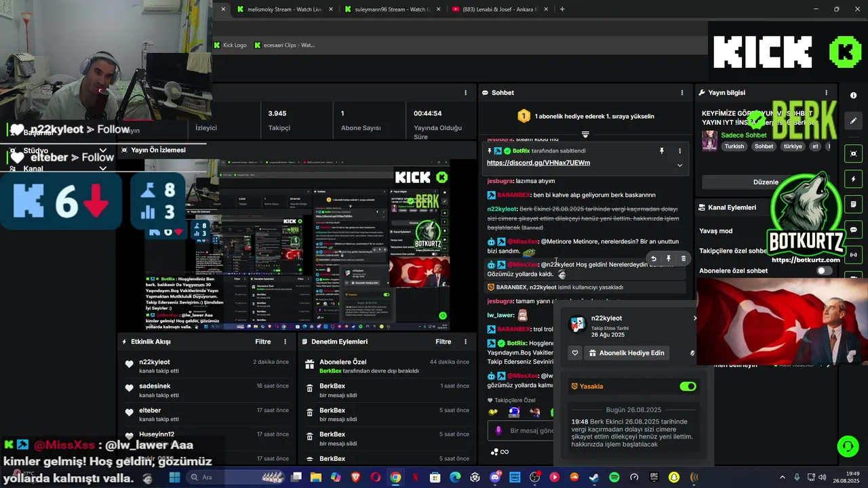Screen dimensions: 868x488
Task: Show hidden system tray icons chevron
Action: pos(782,477)
